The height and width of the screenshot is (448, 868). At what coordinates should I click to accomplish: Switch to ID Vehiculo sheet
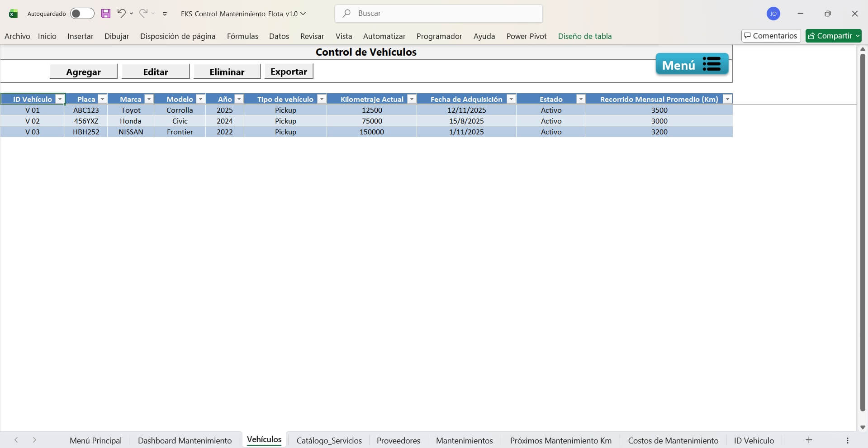(754, 440)
